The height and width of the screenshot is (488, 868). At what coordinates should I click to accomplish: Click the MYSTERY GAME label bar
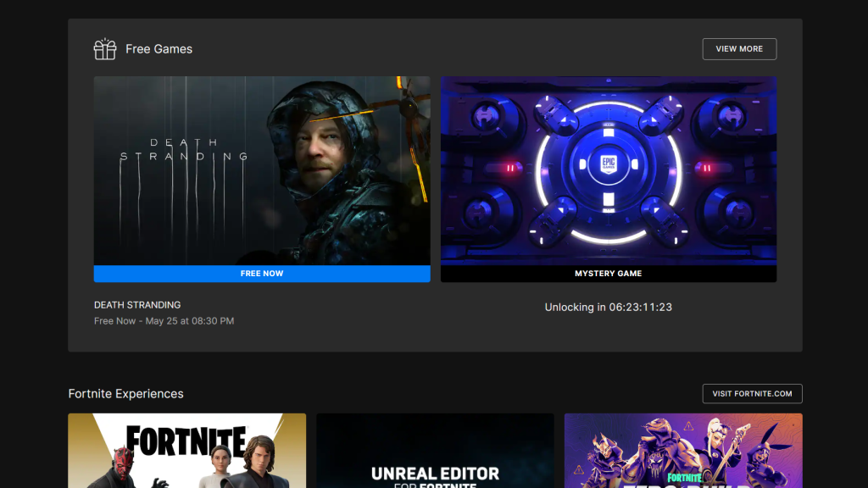point(609,273)
